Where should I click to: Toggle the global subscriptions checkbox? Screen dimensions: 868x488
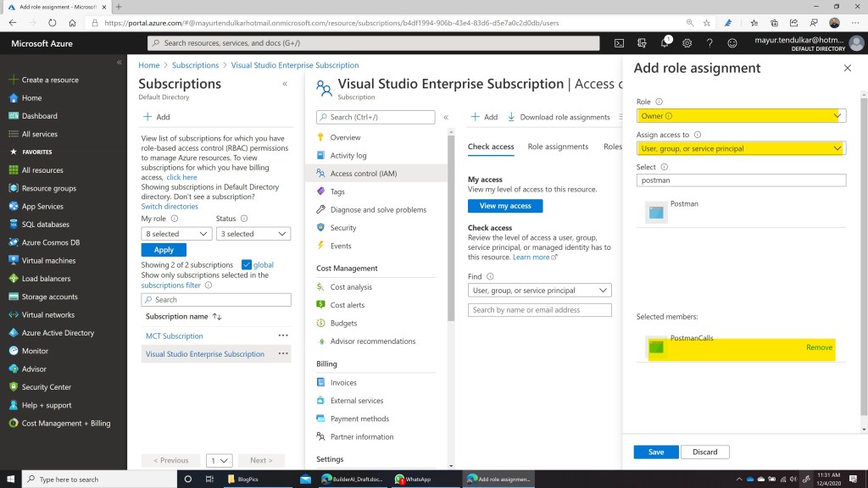pyautogui.click(x=247, y=264)
